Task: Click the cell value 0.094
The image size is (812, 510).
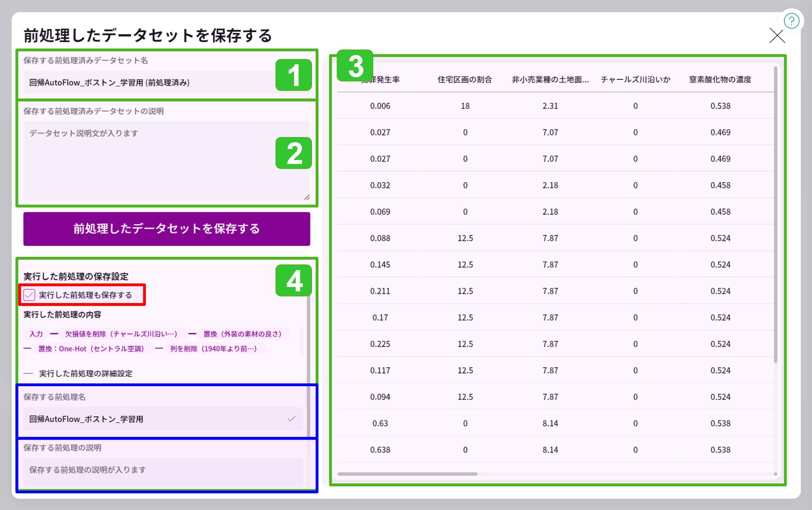Action: click(x=380, y=397)
